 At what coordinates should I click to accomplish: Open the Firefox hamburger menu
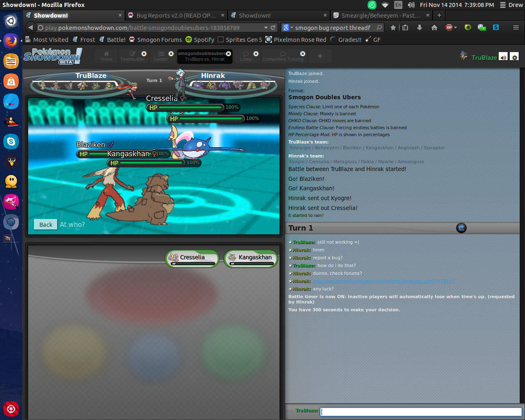coord(516,27)
